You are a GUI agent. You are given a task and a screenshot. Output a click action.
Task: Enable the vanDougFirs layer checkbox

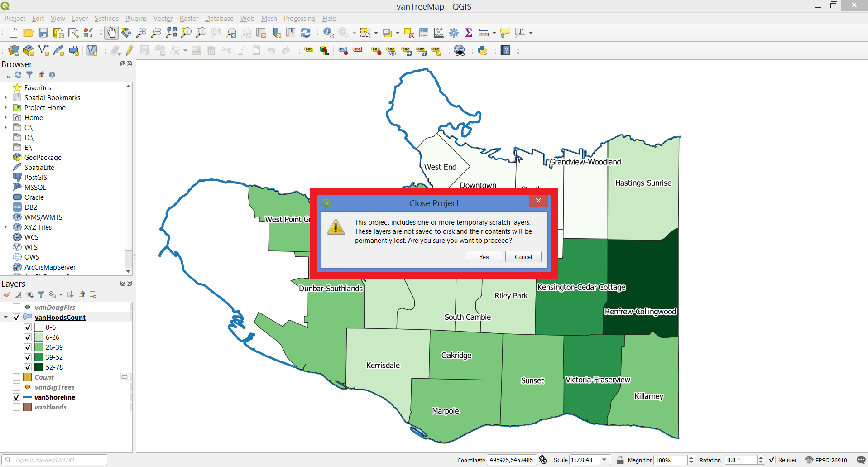17,308
